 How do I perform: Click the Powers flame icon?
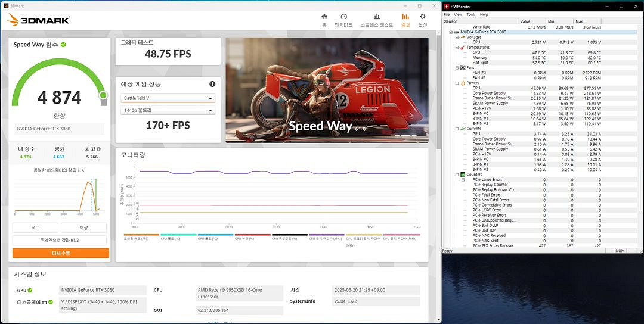coord(463,83)
